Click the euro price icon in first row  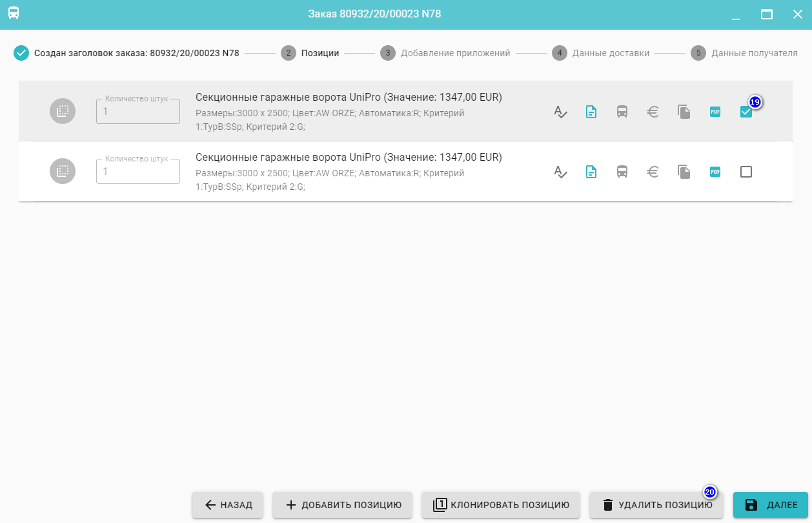coord(653,112)
